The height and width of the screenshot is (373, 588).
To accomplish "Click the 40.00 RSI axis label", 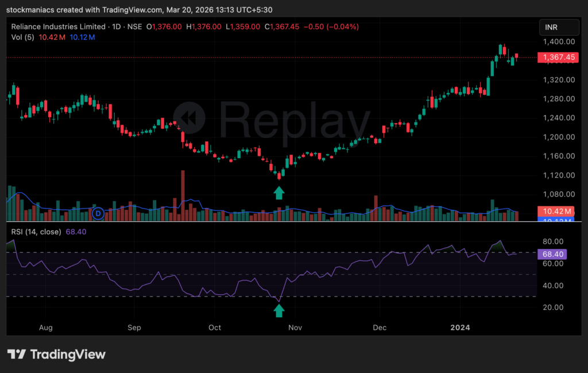I will (553, 286).
